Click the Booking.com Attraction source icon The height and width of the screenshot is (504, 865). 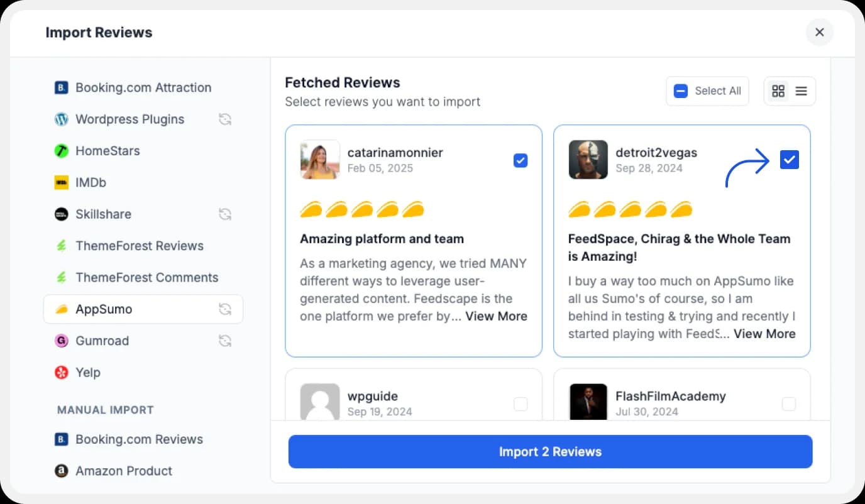click(x=62, y=87)
